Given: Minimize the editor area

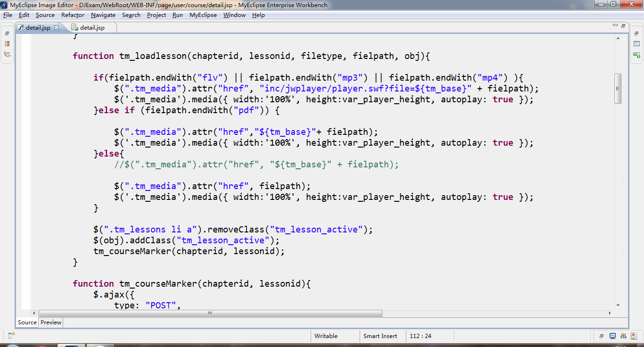Looking at the screenshot, I should (x=615, y=26).
